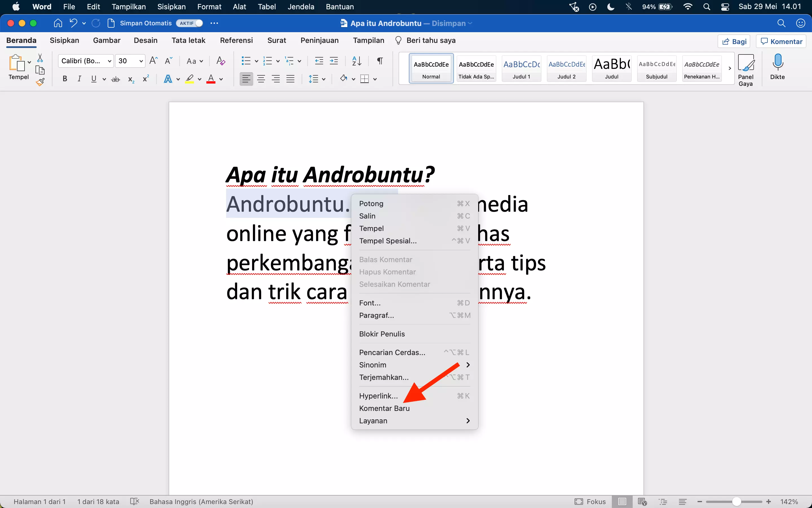Start Dikte microphone dictation
Viewport: 812px width, 508px height.
(777, 67)
